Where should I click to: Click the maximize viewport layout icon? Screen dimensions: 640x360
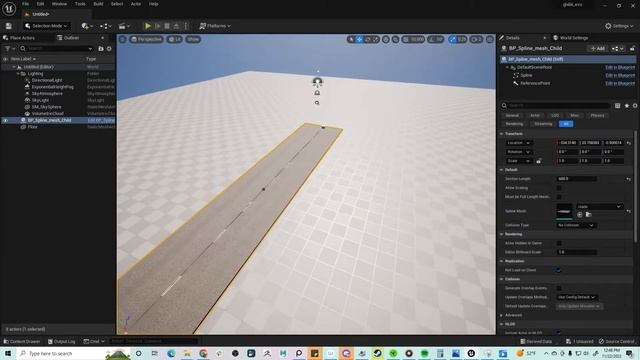tap(490, 39)
